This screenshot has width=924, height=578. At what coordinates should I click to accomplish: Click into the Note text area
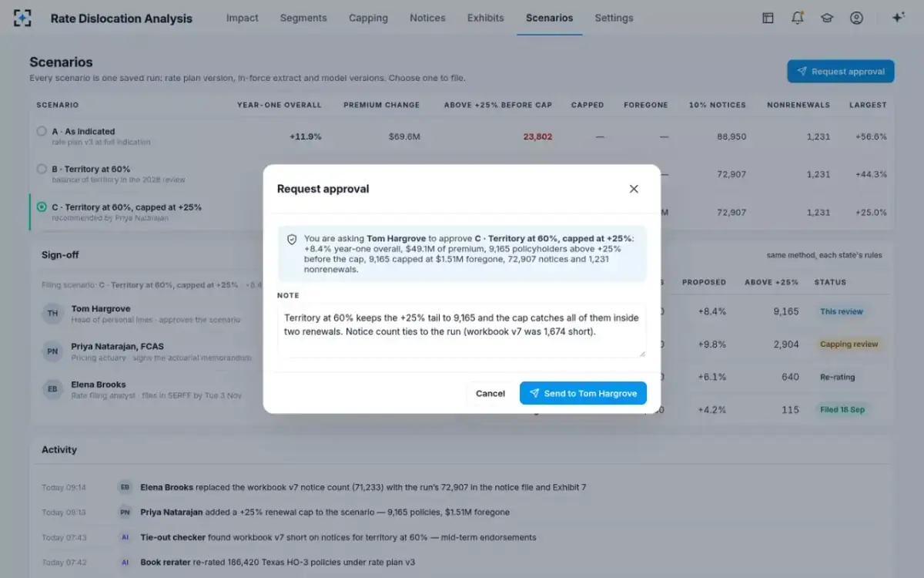coord(461,331)
